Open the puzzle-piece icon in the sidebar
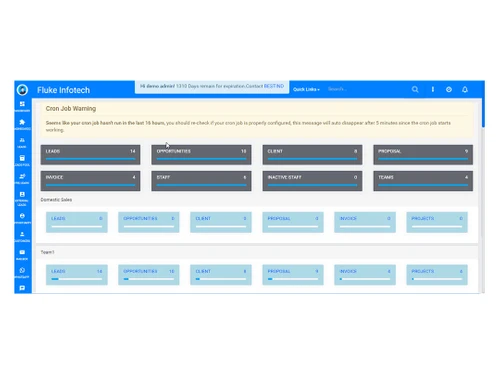500x375 pixels. (22, 122)
